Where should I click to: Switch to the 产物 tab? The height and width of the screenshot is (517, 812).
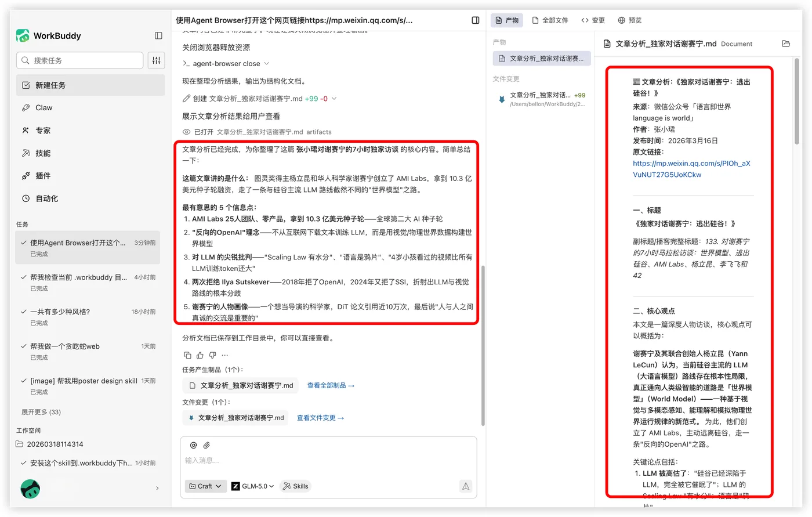click(507, 20)
